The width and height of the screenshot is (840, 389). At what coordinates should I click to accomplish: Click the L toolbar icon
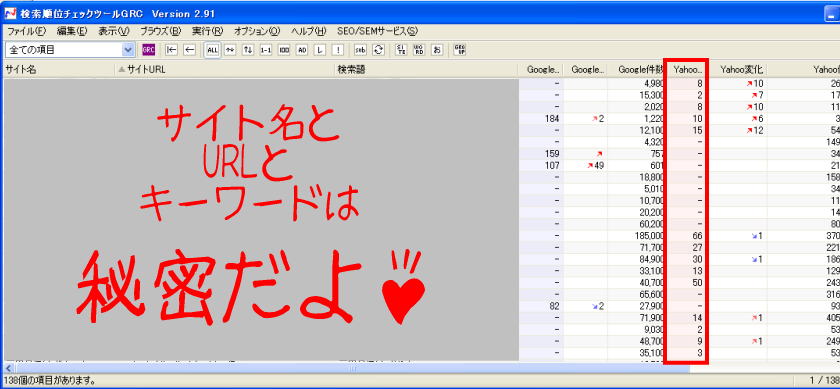pos(320,50)
